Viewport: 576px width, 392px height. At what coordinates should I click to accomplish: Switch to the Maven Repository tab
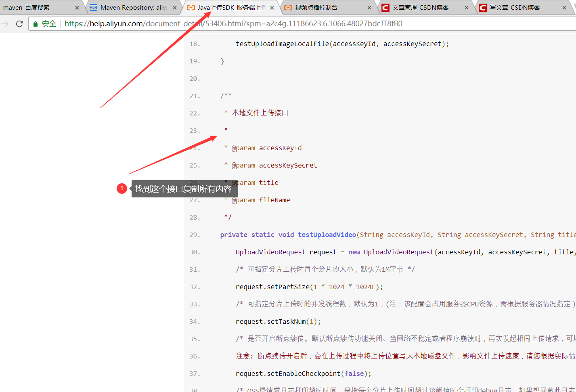tap(134, 8)
